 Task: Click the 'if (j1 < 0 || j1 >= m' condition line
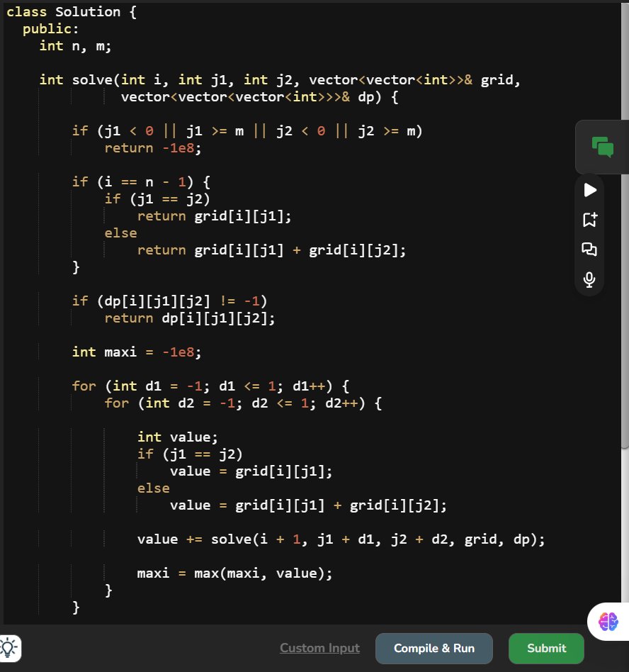(x=247, y=130)
